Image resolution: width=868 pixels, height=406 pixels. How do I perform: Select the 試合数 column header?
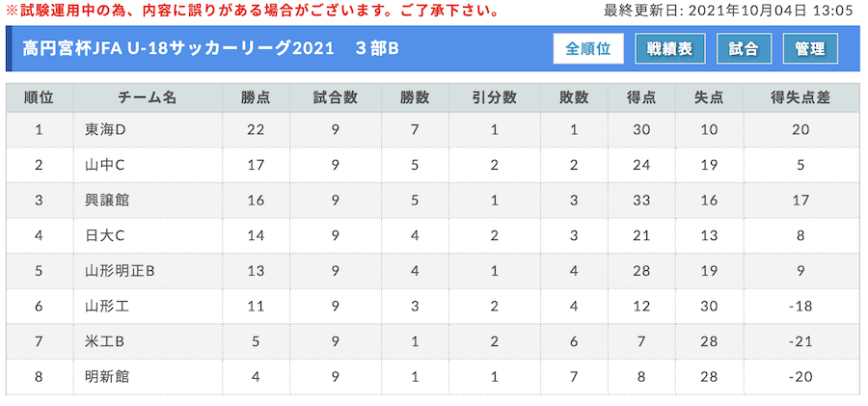click(x=336, y=98)
